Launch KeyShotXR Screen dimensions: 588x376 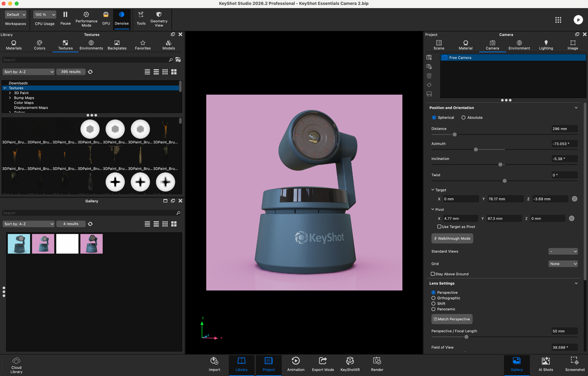pos(350,364)
